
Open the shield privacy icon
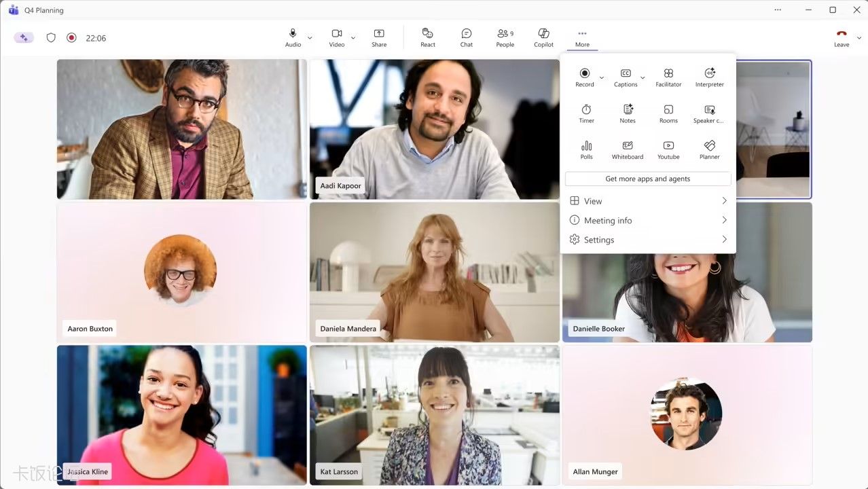(x=51, y=37)
